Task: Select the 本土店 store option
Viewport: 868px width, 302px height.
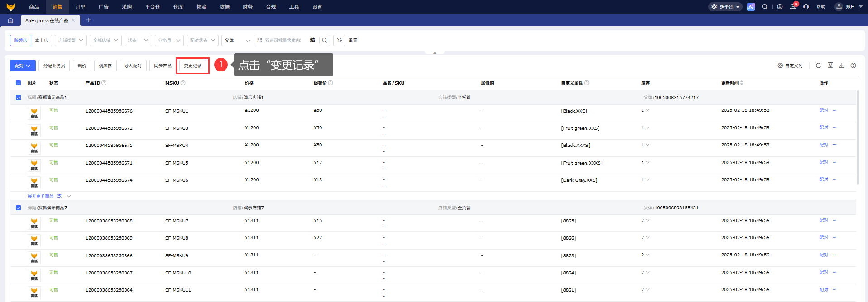Action: tap(42, 40)
